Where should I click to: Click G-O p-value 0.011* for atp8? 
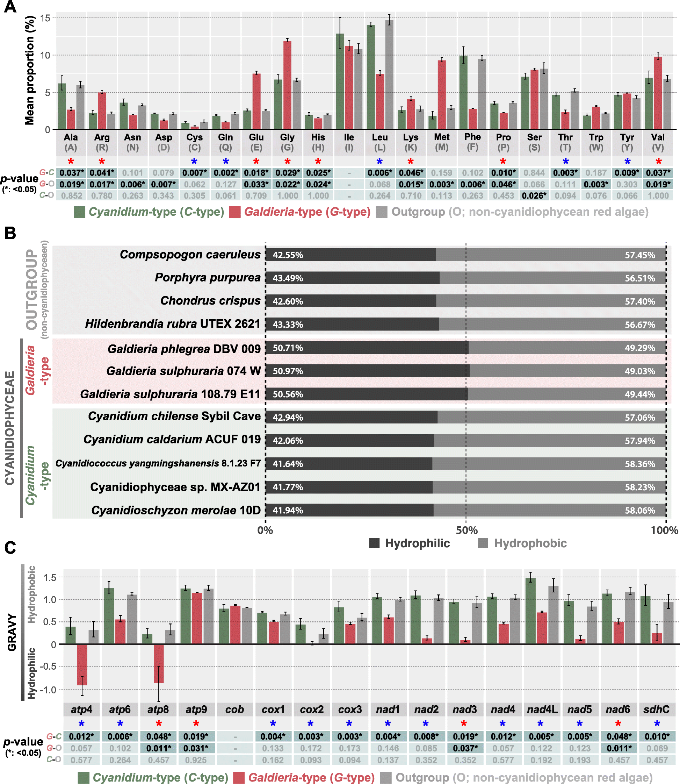(159, 748)
